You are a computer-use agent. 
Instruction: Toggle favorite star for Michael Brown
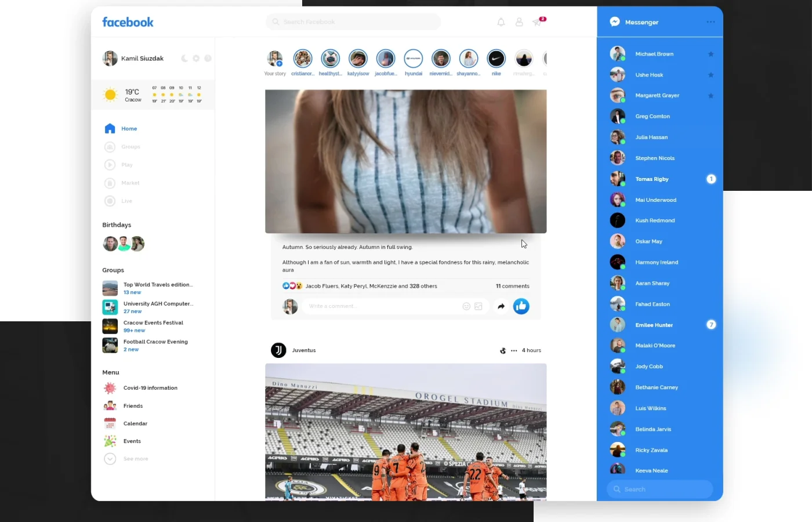tap(710, 54)
